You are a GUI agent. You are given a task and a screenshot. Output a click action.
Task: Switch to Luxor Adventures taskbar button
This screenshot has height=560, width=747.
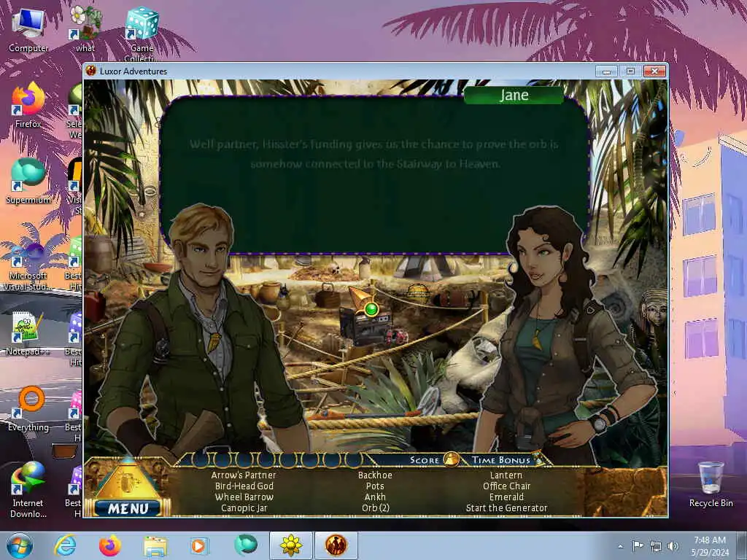click(x=336, y=545)
